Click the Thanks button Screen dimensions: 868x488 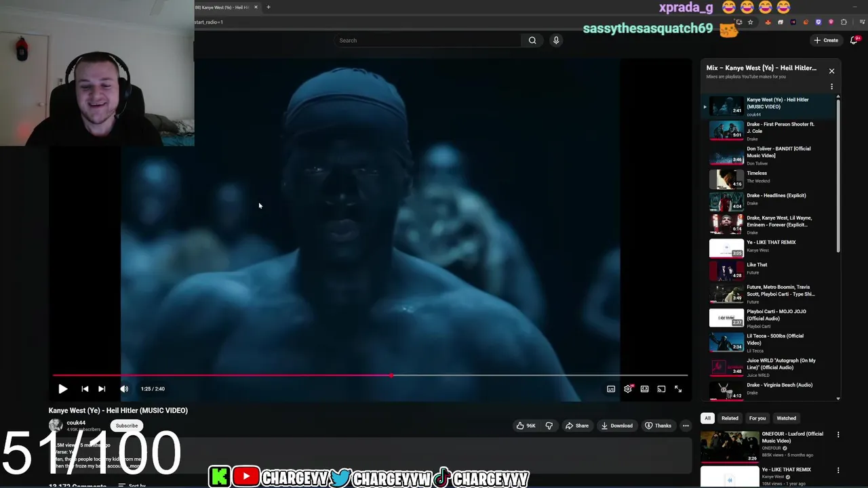click(x=658, y=426)
